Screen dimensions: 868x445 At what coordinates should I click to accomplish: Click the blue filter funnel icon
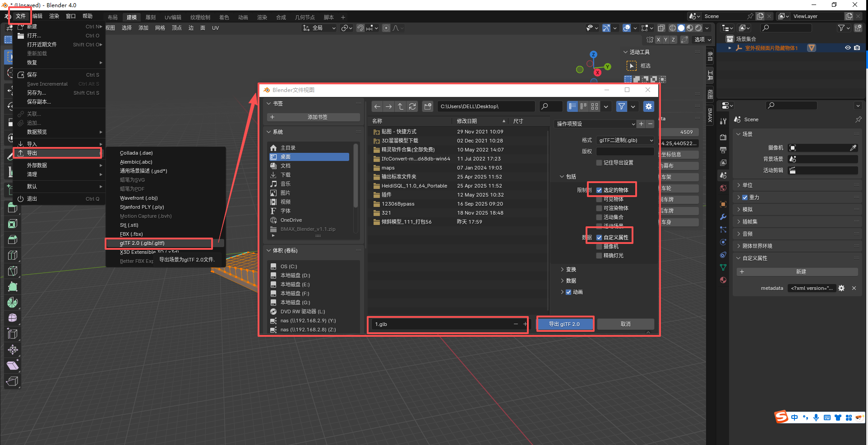pos(622,106)
